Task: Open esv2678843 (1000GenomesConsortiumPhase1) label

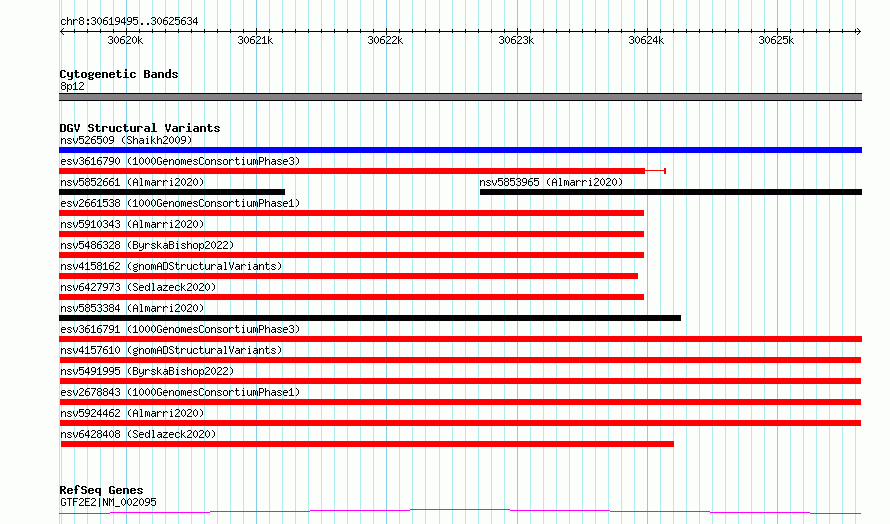Action: click(180, 392)
